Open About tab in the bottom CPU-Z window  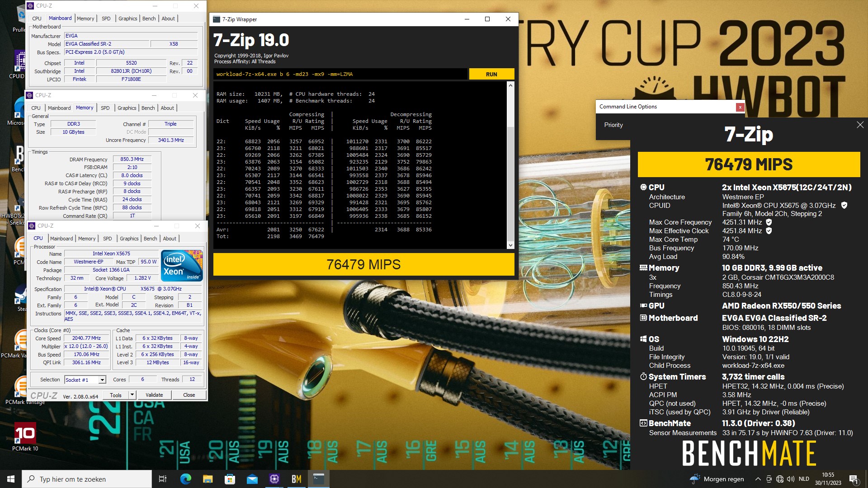pyautogui.click(x=170, y=239)
